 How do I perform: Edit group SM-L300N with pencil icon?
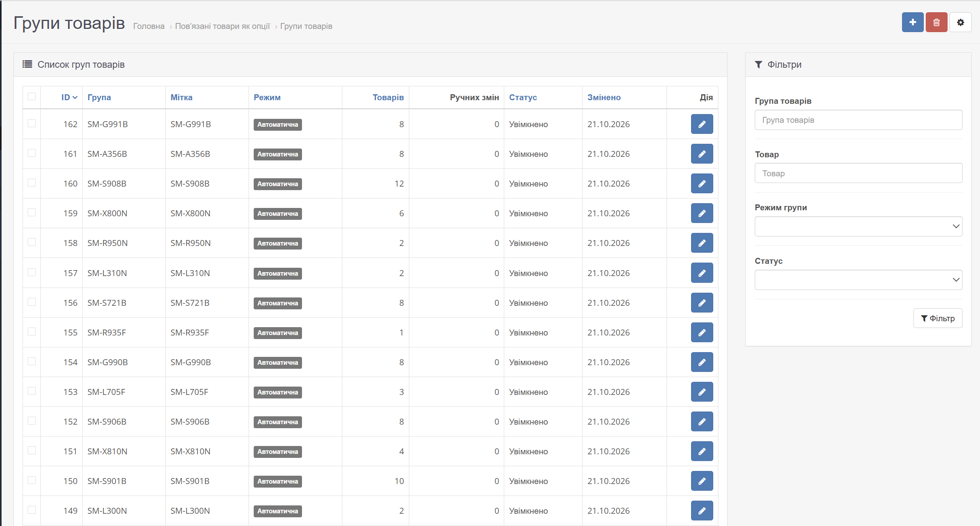[x=702, y=511]
